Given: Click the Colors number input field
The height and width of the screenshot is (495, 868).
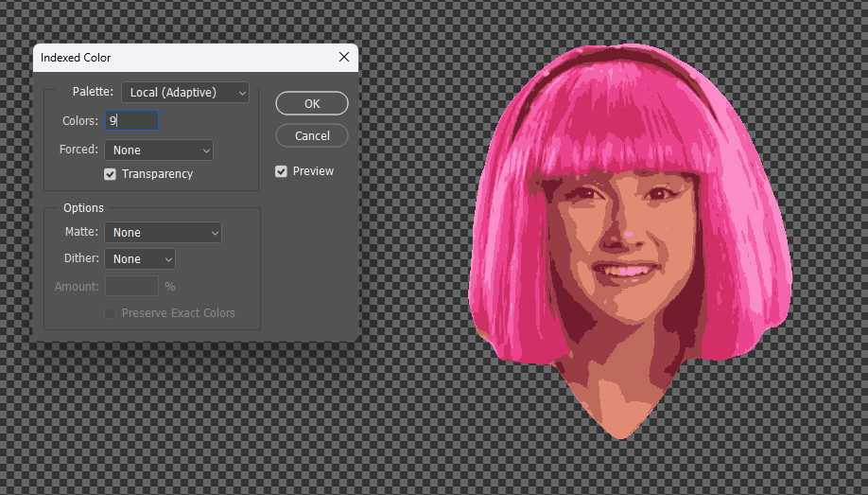Looking at the screenshot, I should (x=131, y=121).
